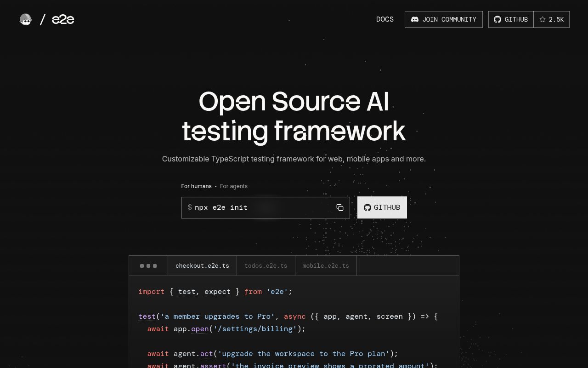Open the e2e wordmark home link
The image size is (588, 368).
point(63,19)
